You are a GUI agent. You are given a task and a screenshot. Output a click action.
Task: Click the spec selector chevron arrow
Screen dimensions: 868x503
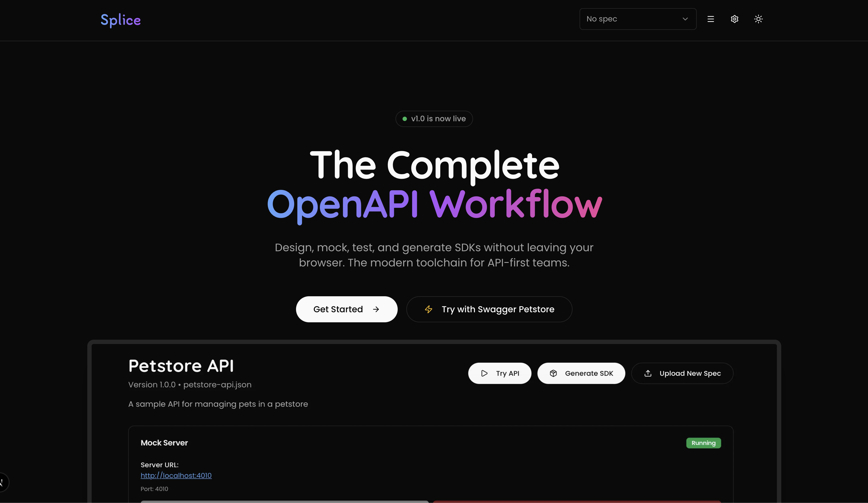pos(685,19)
